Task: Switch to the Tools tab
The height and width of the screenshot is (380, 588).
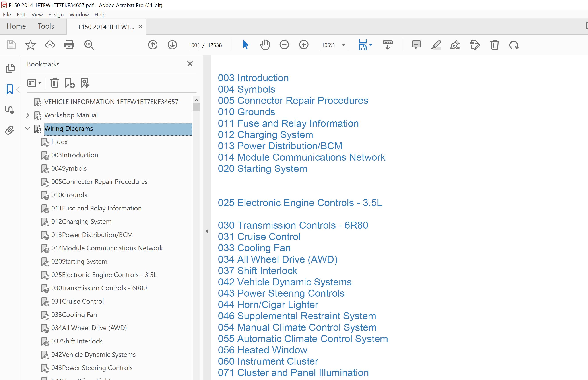Action: 46,26
